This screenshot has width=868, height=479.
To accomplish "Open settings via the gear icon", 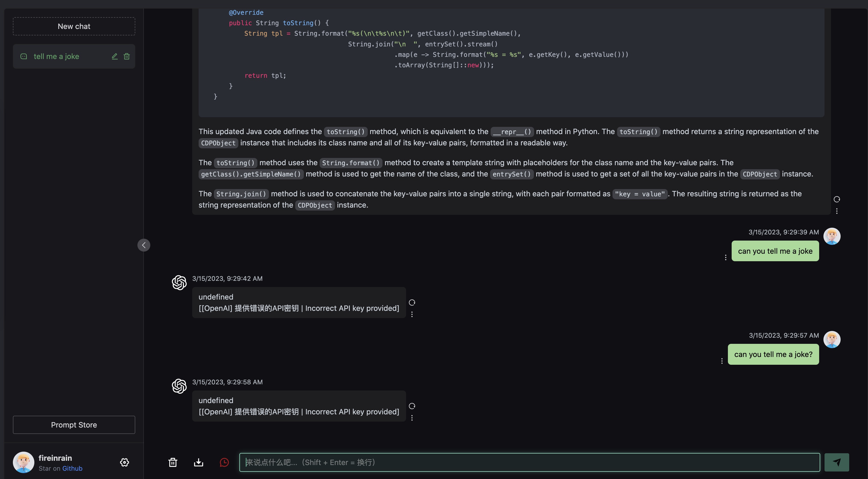I will click(124, 462).
